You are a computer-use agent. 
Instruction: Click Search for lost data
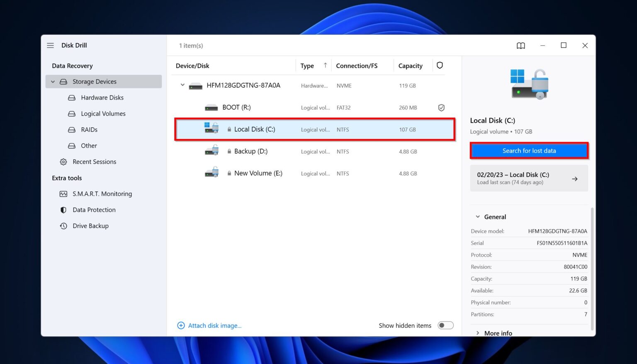[x=529, y=150]
